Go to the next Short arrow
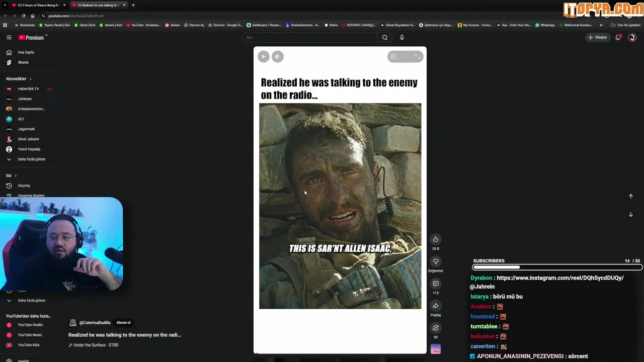The width and height of the screenshot is (644, 362). click(x=631, y=215)
